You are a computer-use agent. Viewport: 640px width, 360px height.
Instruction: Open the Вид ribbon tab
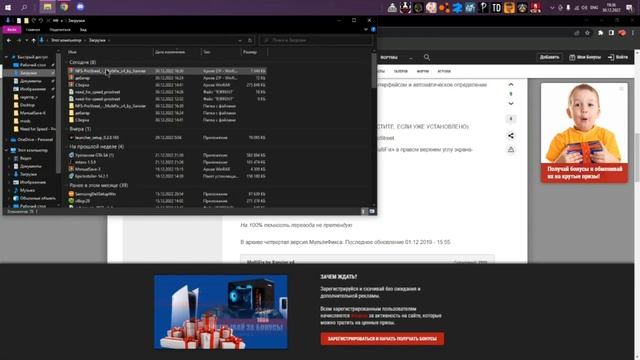tap(83, 30)
